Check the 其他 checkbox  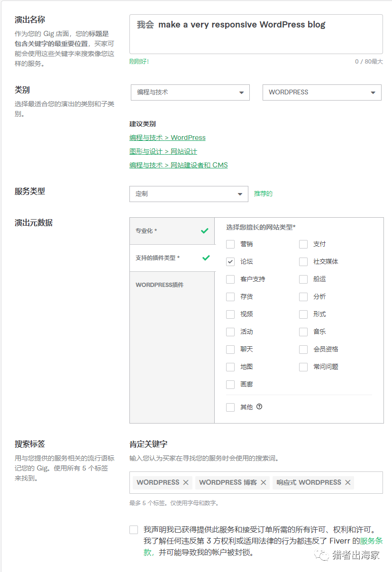click(x=230, y=407)
